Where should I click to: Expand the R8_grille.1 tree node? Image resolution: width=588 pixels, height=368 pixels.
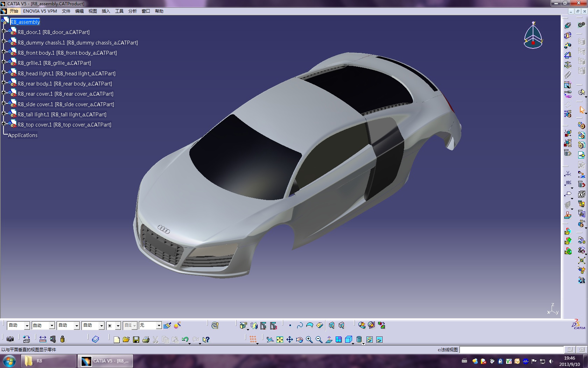(x=3, y=62)
